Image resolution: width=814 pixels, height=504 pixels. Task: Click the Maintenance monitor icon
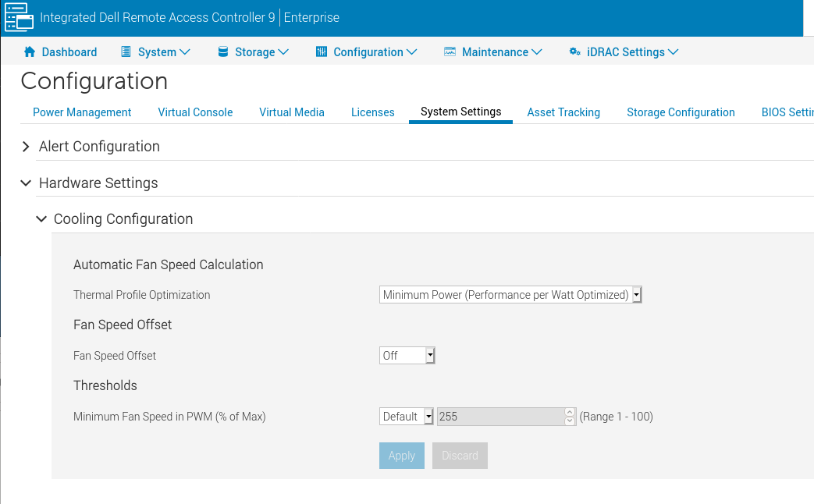point(450,52)
